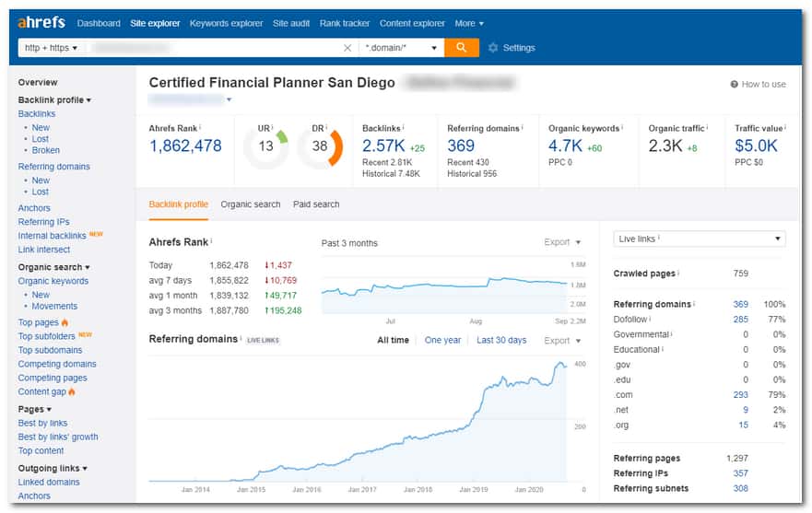Click Referring subnets count 308
The height and width of the screenshot is (513, 812).
point(740,489)
